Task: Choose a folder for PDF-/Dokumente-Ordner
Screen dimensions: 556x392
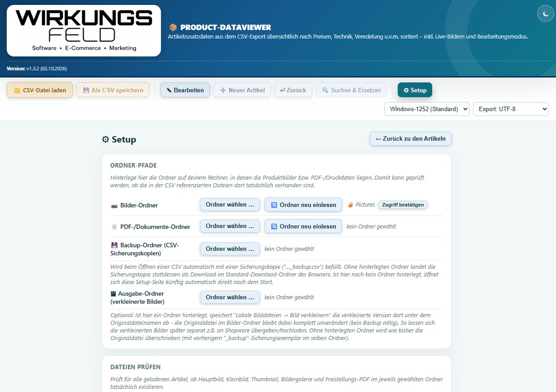Action: click(x=230, y=226)
